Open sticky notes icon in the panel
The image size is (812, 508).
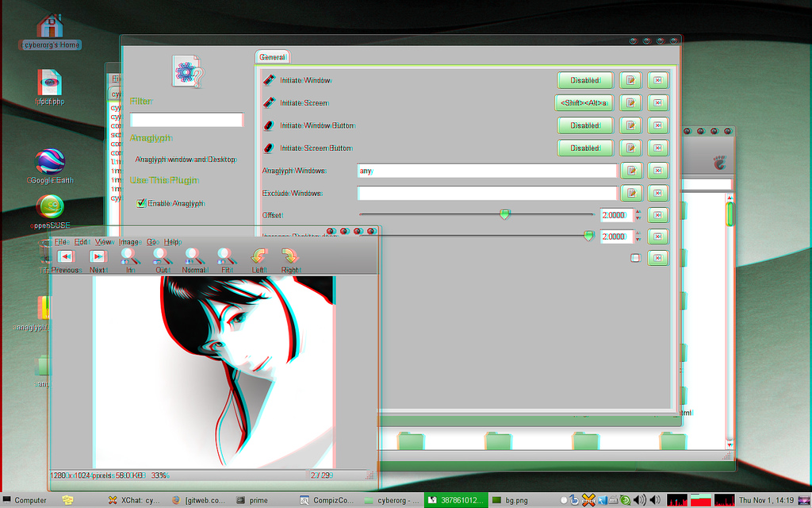(67, 500)
